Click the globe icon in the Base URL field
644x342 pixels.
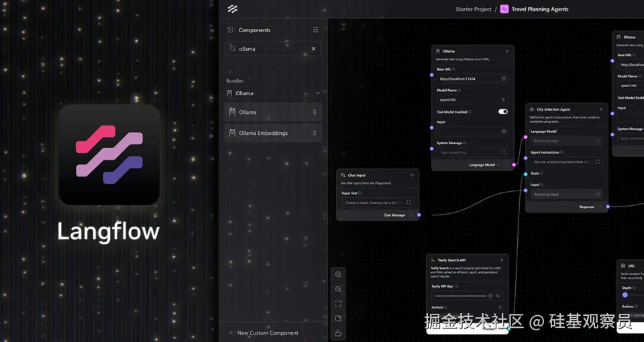(504, 78)
